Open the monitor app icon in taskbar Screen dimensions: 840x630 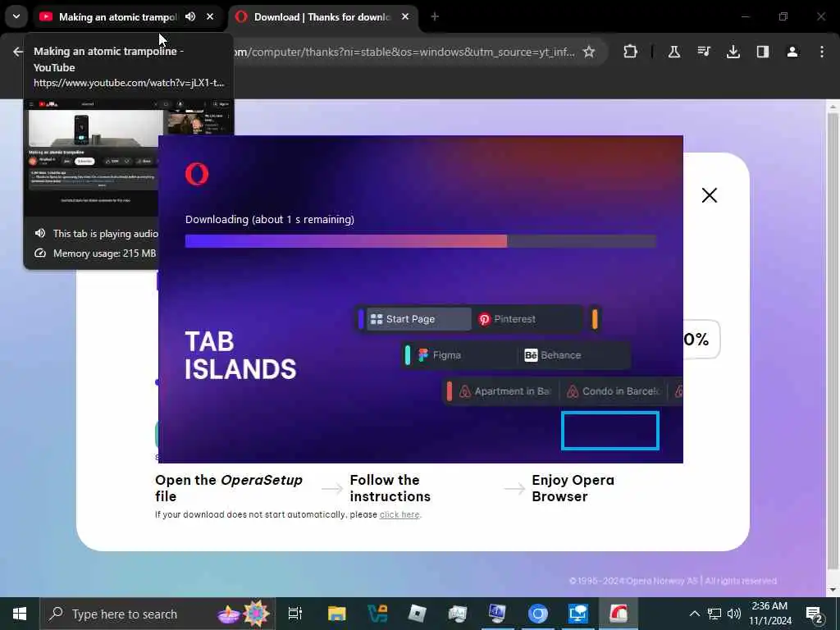pos(497,614)
